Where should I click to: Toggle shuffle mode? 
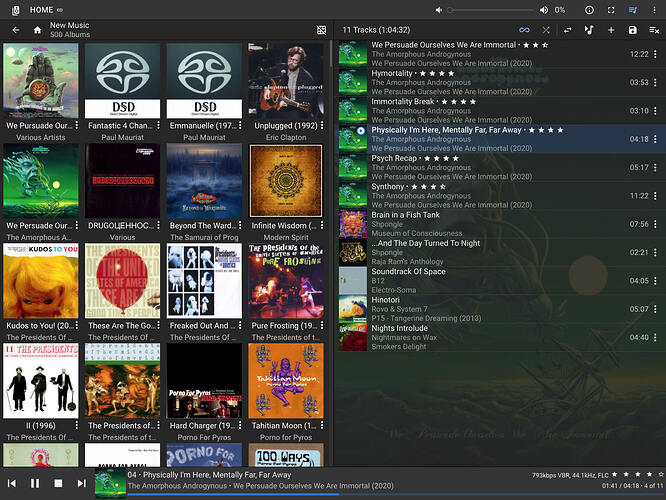(x=546, y=30)
